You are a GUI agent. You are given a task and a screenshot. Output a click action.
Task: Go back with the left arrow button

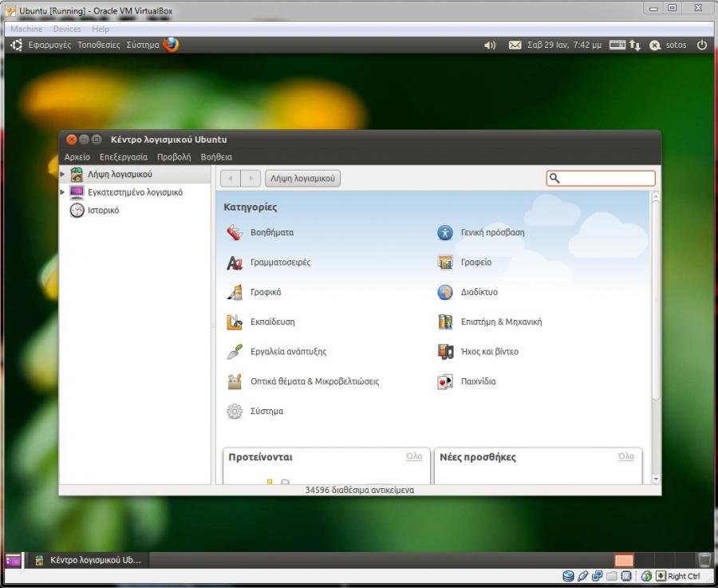(x=231, y=178)
